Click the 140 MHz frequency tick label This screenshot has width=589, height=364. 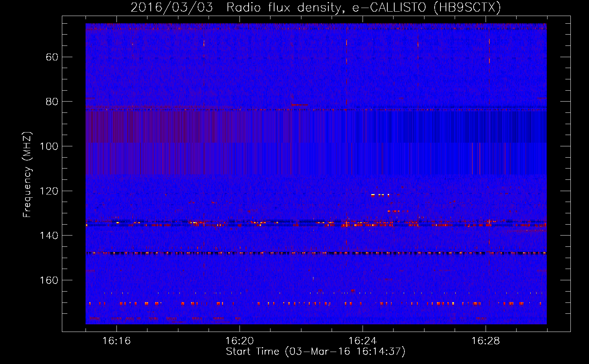pyautogui.click(x=49, y=236)
